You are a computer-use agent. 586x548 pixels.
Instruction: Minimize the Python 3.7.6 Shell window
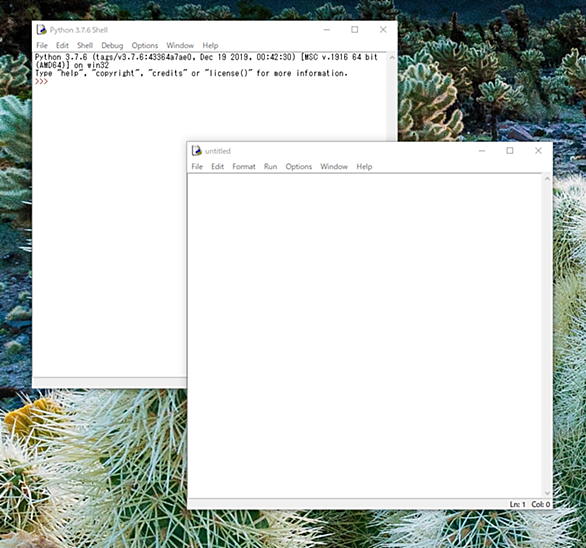pyautogui.click(x=327, y=30)
